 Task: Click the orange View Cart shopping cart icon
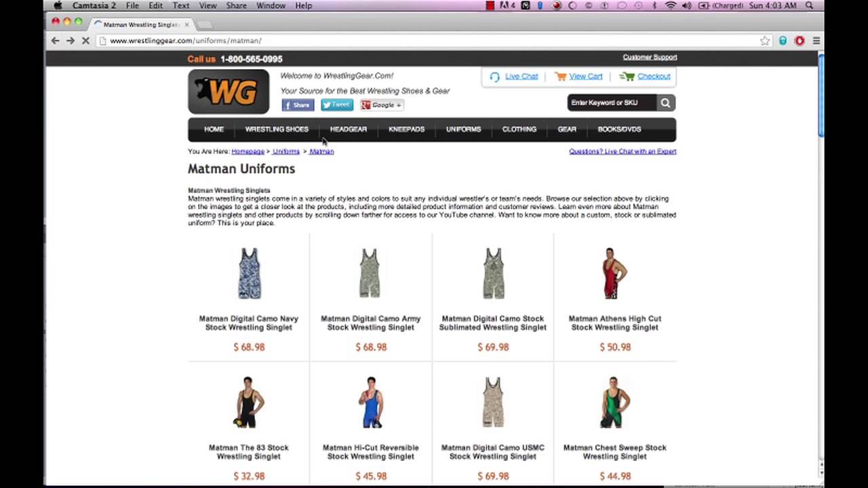[x=561, y=77]
